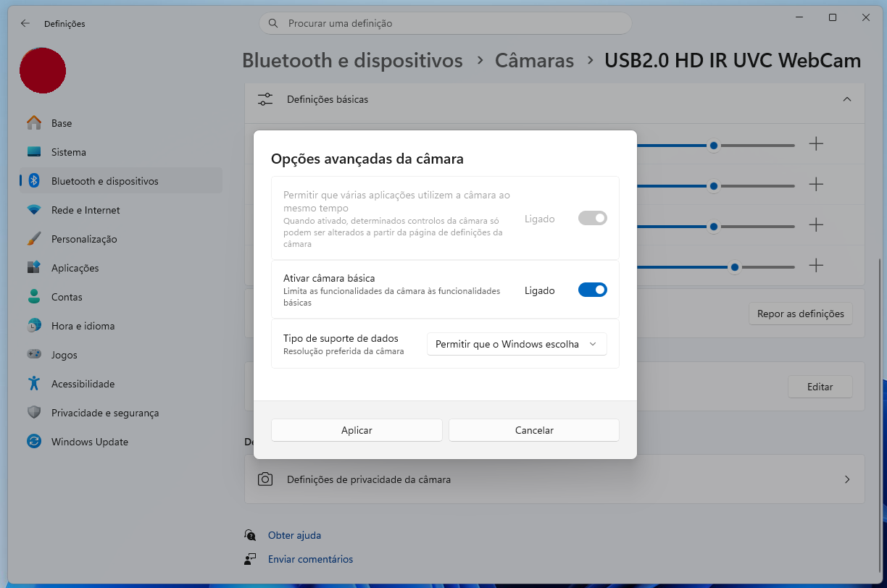Select Contas in the sidebar
Viewport: 887px width, 588px height.
121,297
